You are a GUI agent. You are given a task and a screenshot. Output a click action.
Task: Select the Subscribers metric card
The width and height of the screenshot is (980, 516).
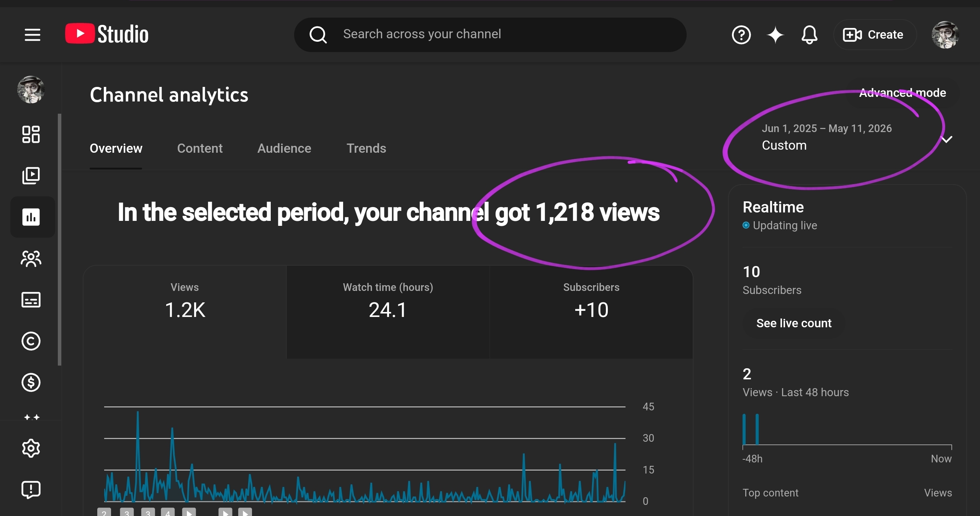click(591, 312)
